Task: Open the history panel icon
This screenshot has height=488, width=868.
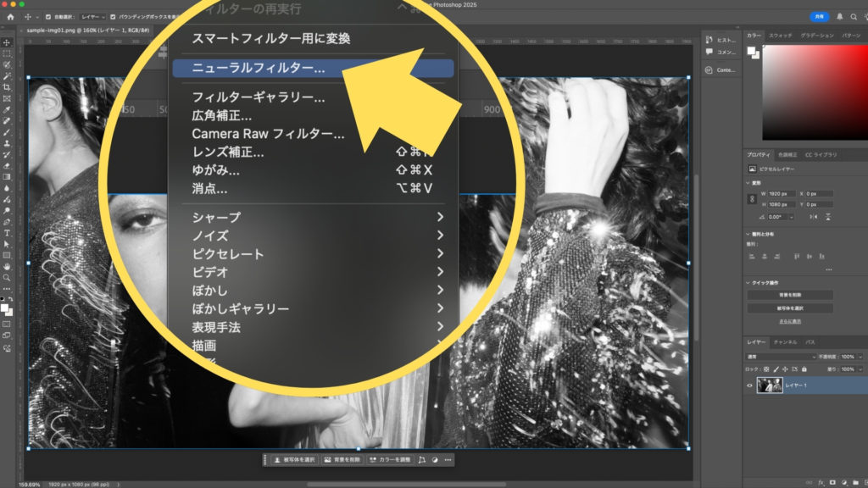Action: coord(709,40)
